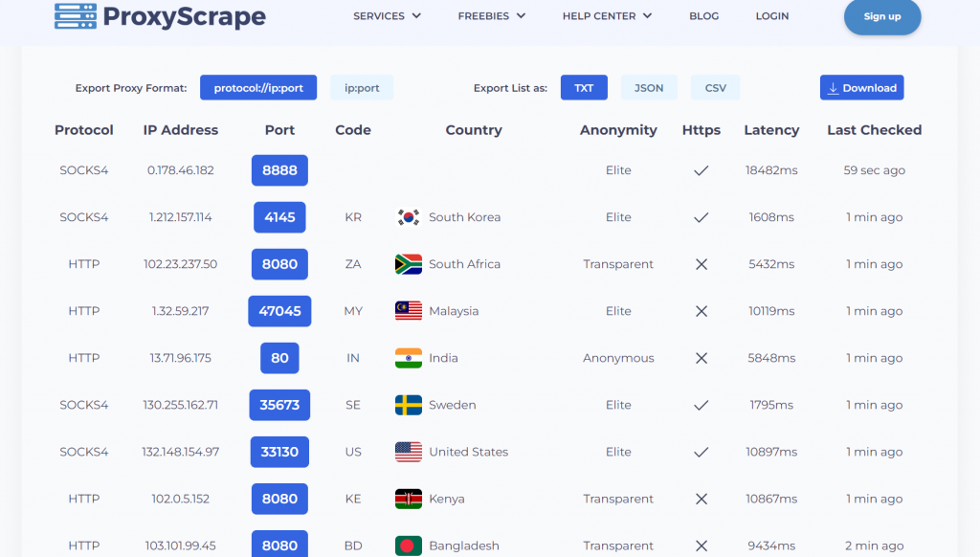Click latency value 1795ms
The height and width of the screenshot is (557, 980).
pyautogui.click(x=771, y=405)
